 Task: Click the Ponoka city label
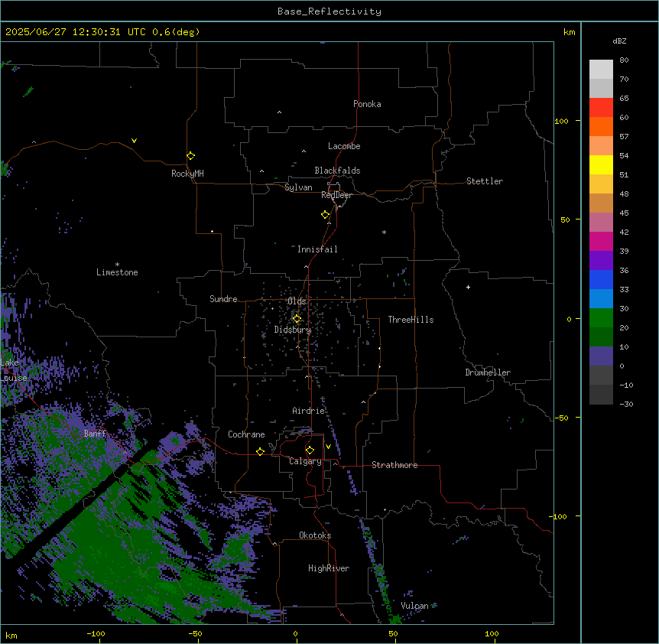pos(367,104)
